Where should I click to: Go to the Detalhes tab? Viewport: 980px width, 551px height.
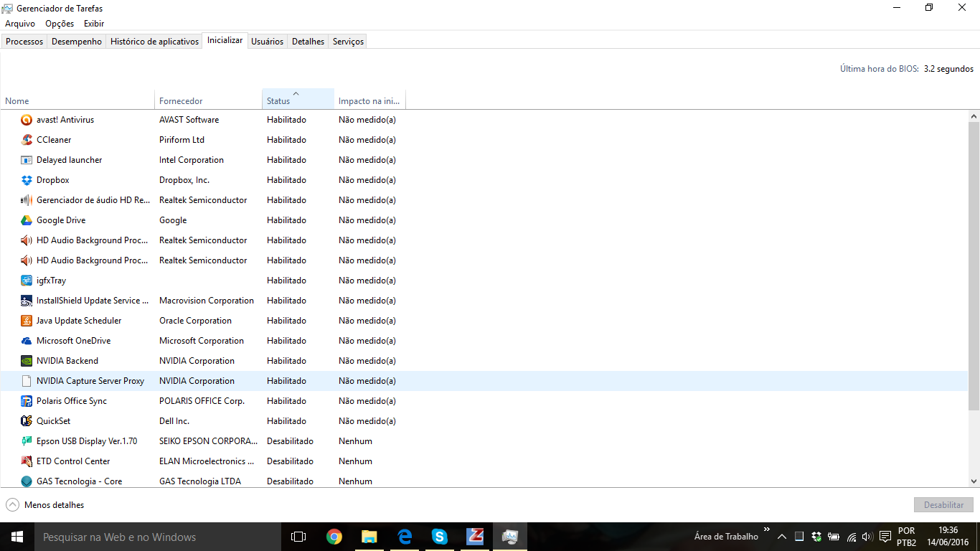point(308,42)
